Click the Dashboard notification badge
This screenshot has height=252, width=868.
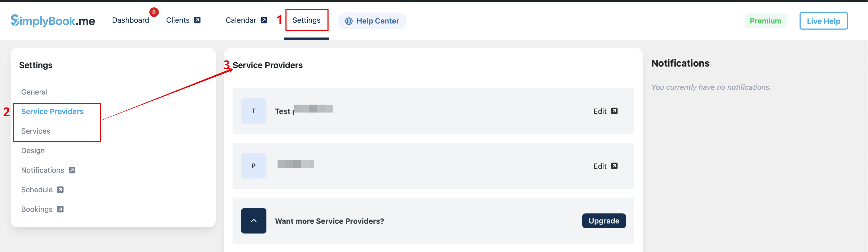pyautogui.click(x=154, y=12)
